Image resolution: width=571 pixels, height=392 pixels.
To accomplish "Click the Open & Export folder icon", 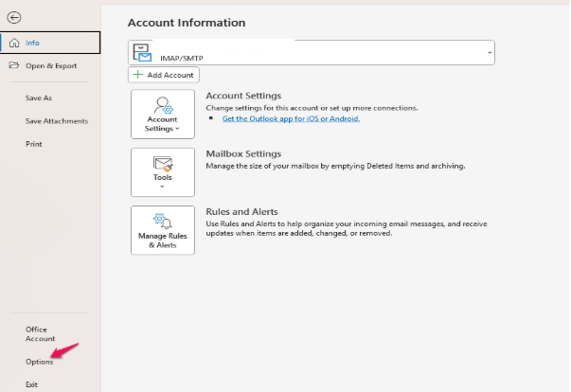I will 14,65.
